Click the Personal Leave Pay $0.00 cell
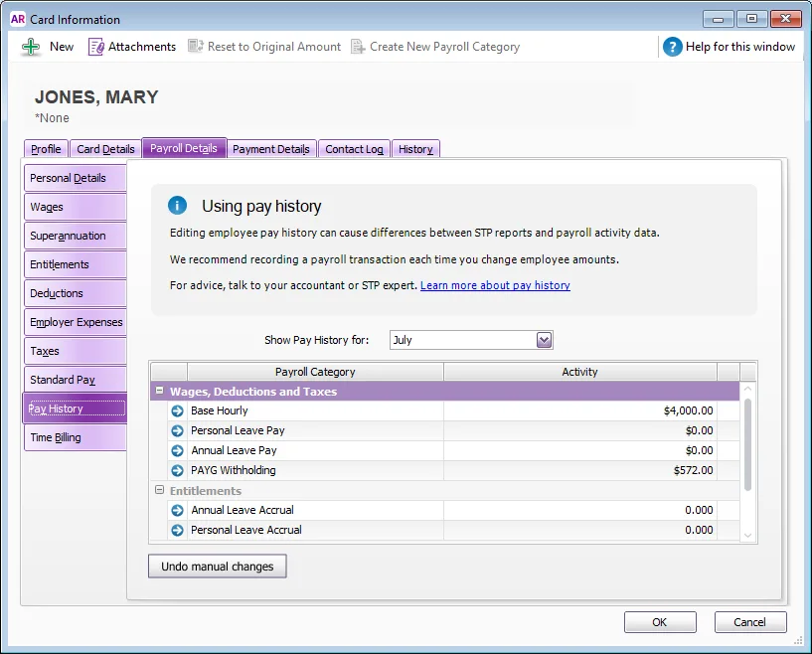This screenshot has width=812, height=654. click(x=580, y=430)
